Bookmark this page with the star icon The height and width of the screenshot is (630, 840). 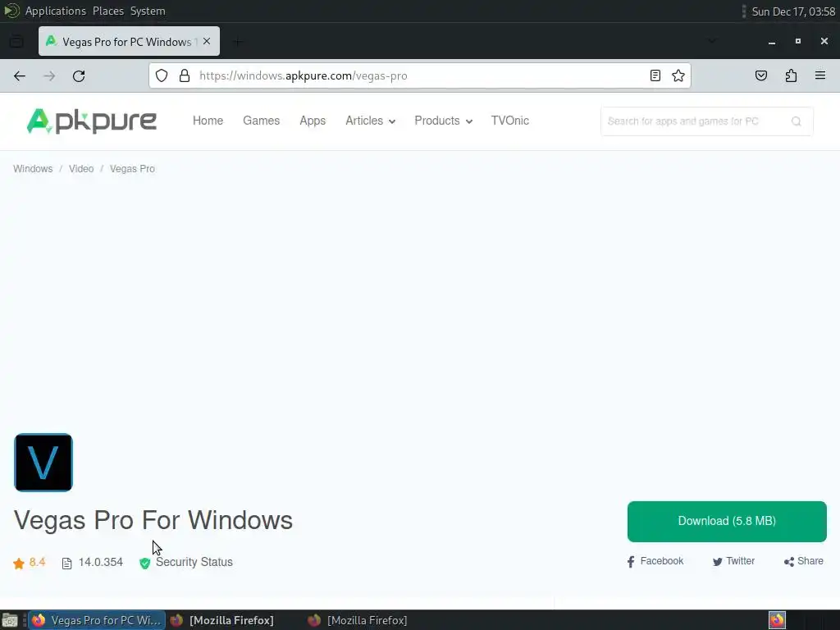[678, 75]
